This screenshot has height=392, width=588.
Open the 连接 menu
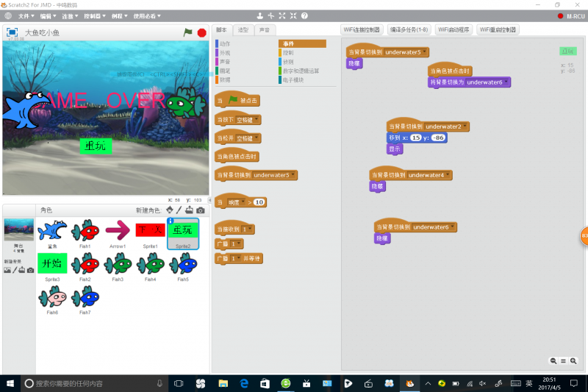70,16
